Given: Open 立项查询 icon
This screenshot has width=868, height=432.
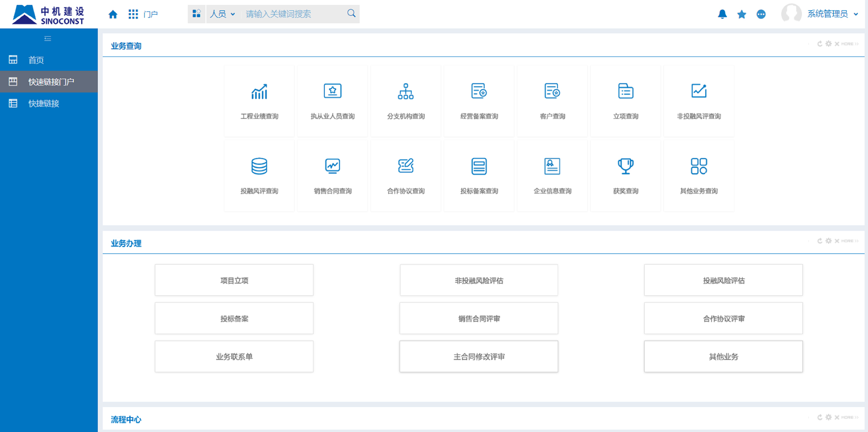Looking at the screenshot, I should point(626,91).
